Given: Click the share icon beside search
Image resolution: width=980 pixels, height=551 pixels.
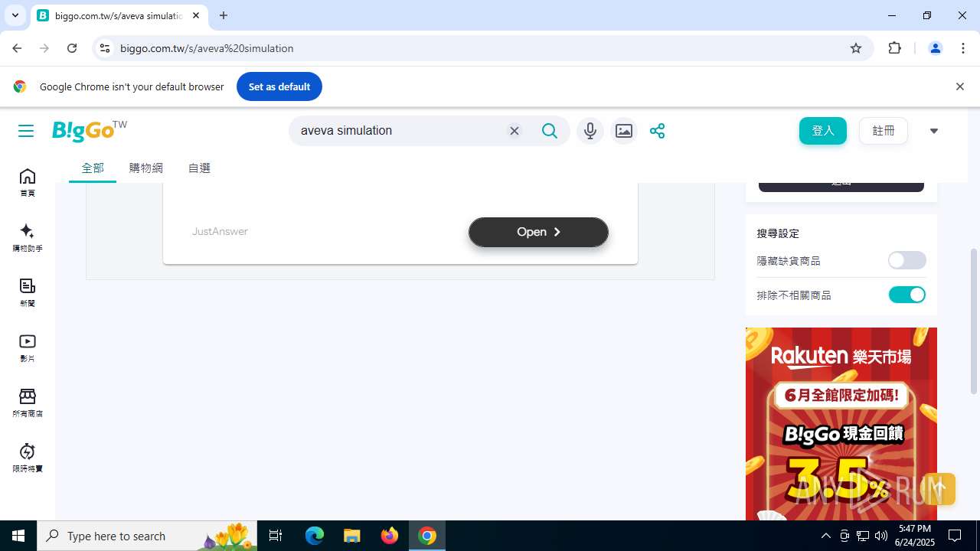Looking at the screenshot, I should point(657,131).
